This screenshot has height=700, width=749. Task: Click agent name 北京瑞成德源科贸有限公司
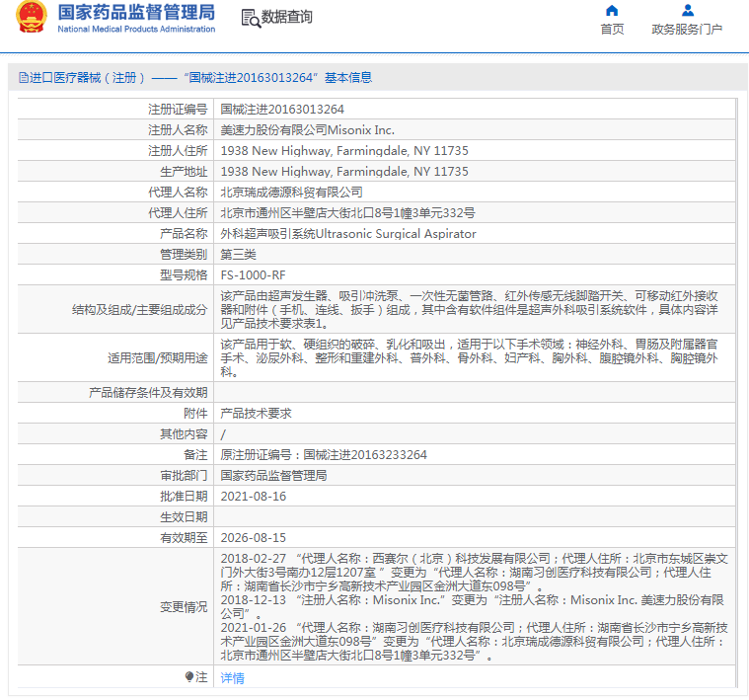(x=291, y=193)
